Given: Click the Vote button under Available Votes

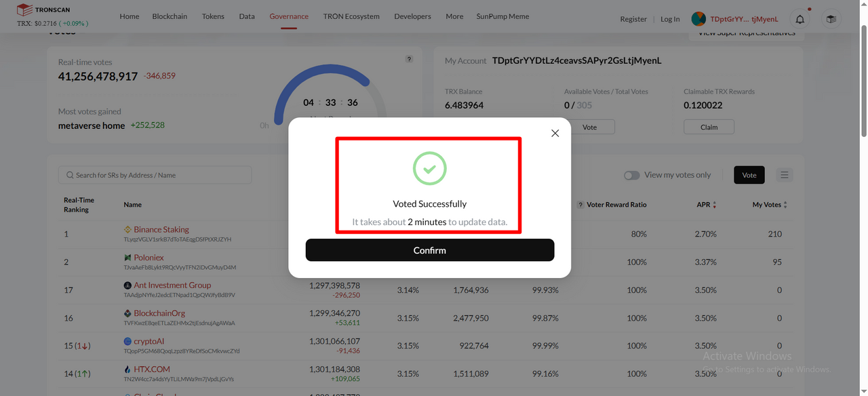Looking at the screenshot, I should tap(589, 127).
